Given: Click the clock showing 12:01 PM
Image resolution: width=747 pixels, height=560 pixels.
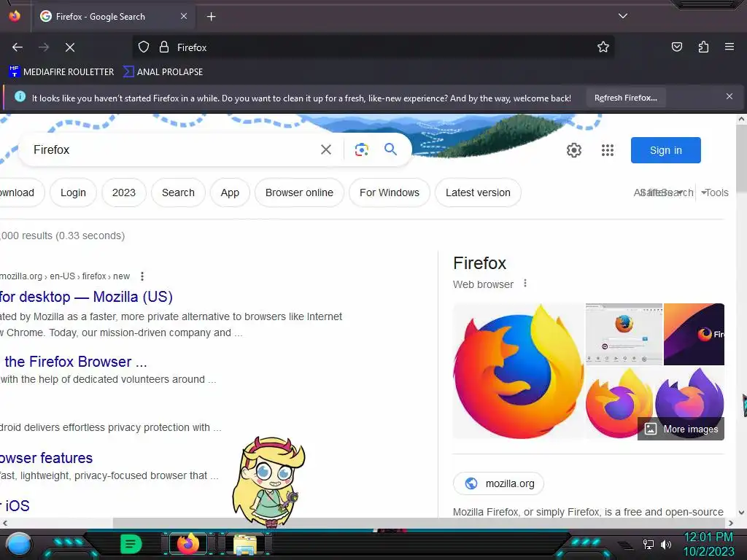Looking at the screenshot, I should [x=708, y=537].
